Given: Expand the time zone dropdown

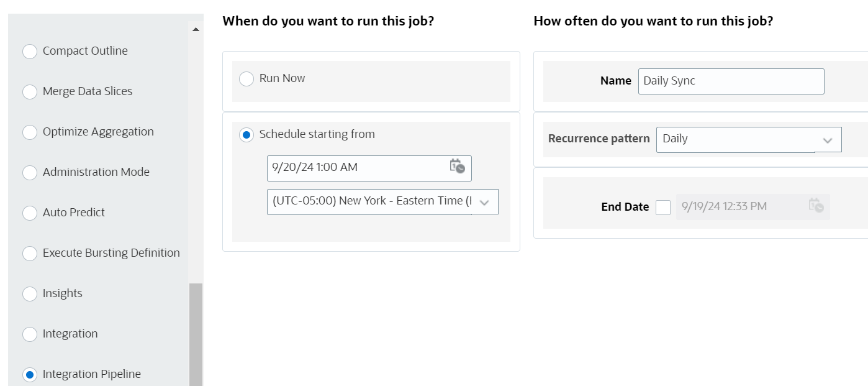Looking at the screenshot, I should point(485,202).
